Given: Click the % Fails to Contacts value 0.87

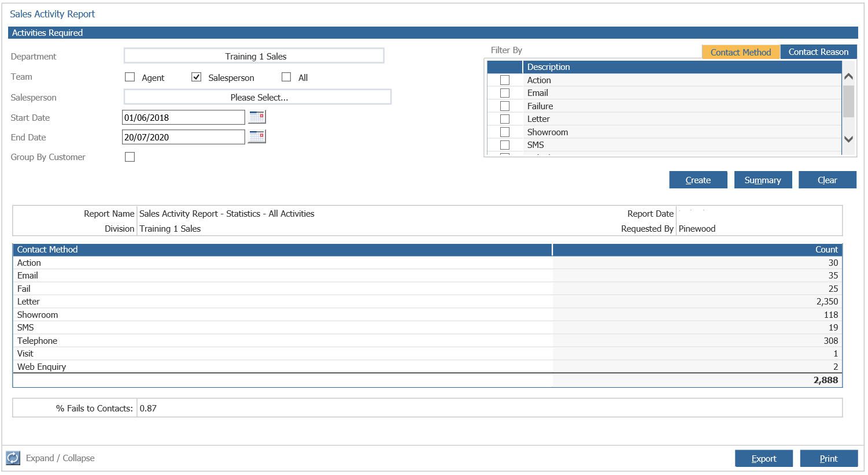Looking at the screenshot, I should coord(148,409).
